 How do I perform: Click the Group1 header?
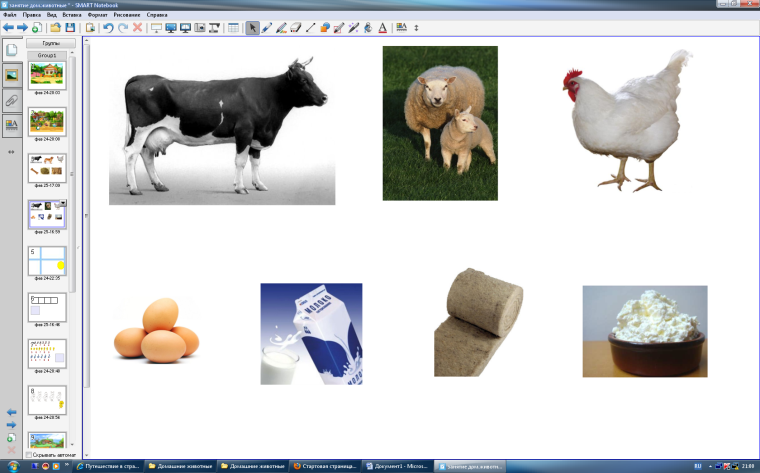(x=47, y=55)
